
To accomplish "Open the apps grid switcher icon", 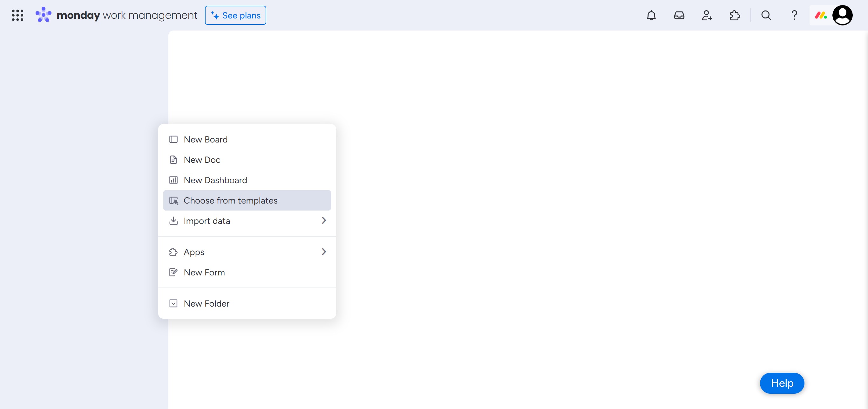I will (x=17, y=15).
